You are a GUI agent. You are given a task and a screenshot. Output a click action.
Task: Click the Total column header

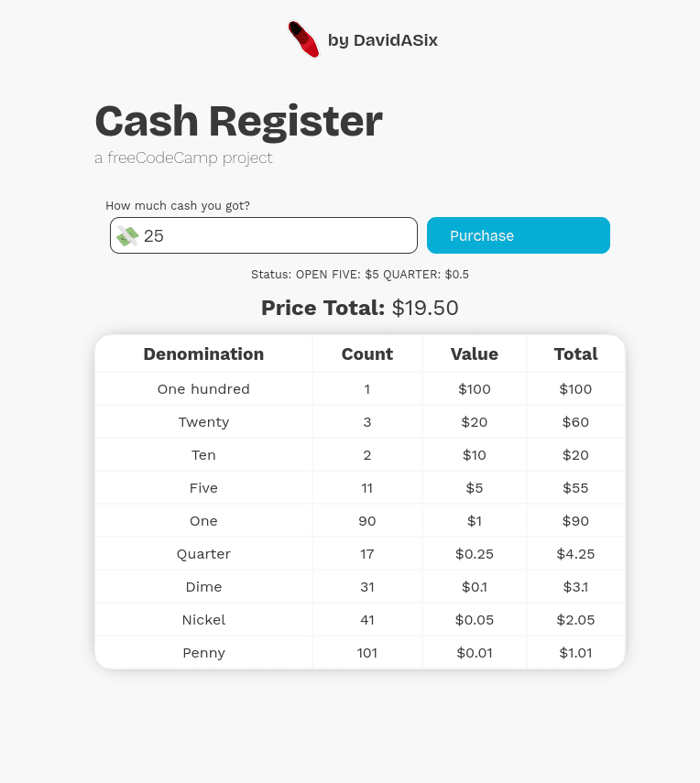[x=575, y=353]
